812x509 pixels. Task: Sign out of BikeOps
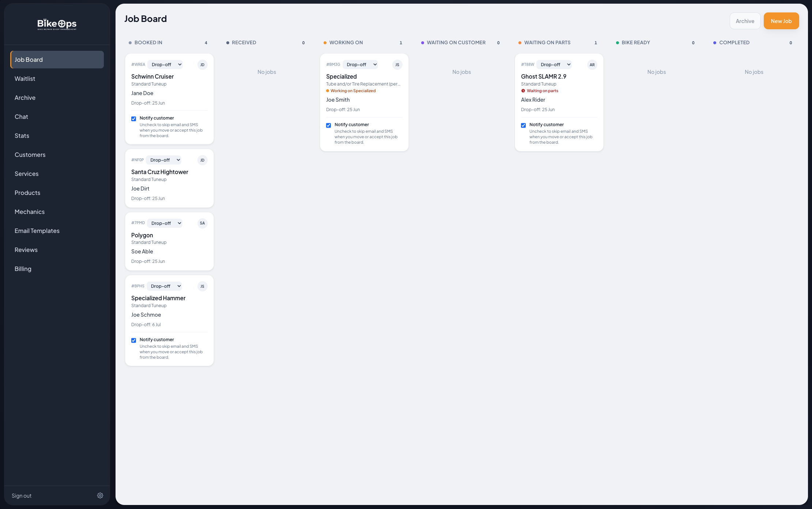22,496
